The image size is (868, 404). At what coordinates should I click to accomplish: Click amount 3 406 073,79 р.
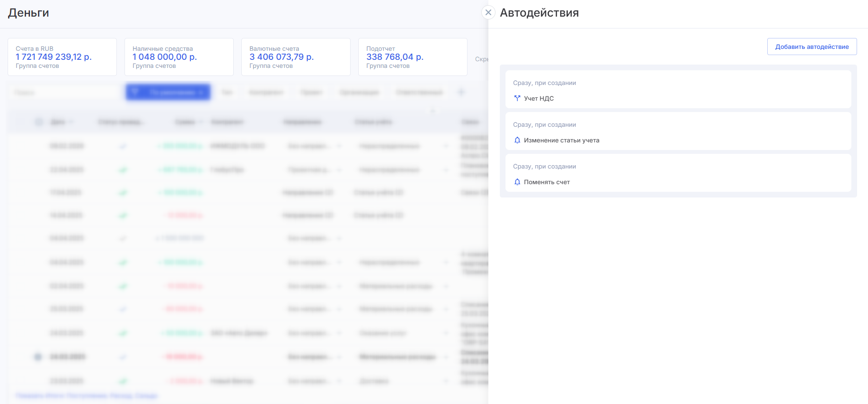[282, 57]
